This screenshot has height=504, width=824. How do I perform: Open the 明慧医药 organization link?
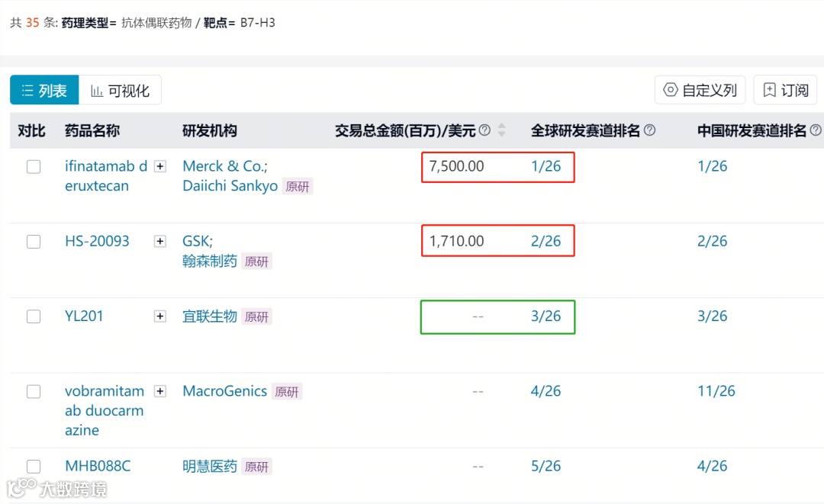210,466
